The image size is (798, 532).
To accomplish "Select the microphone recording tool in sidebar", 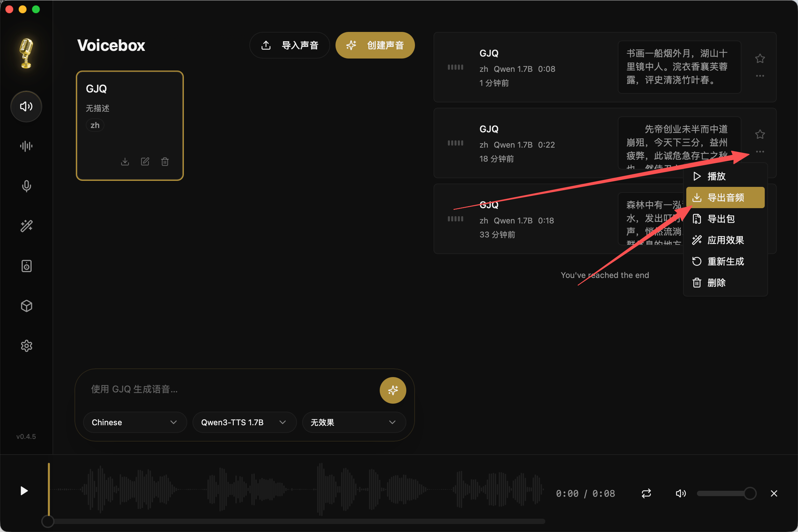I will click(26, 186).
